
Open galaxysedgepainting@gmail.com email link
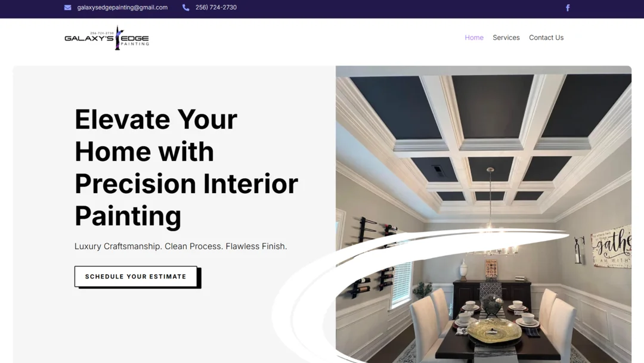122,7
